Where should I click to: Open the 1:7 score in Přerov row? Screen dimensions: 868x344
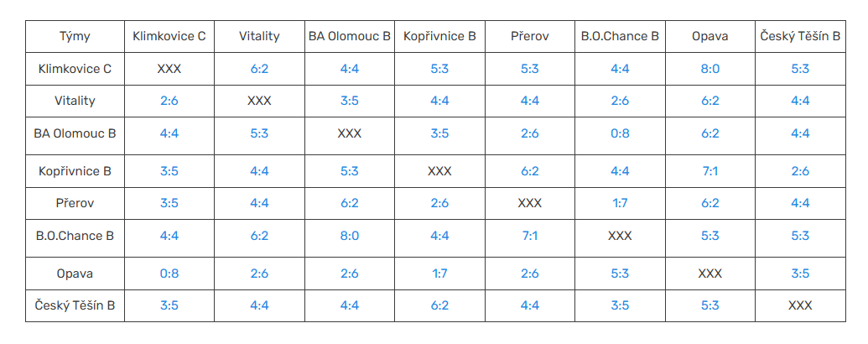tap(620, 203)
